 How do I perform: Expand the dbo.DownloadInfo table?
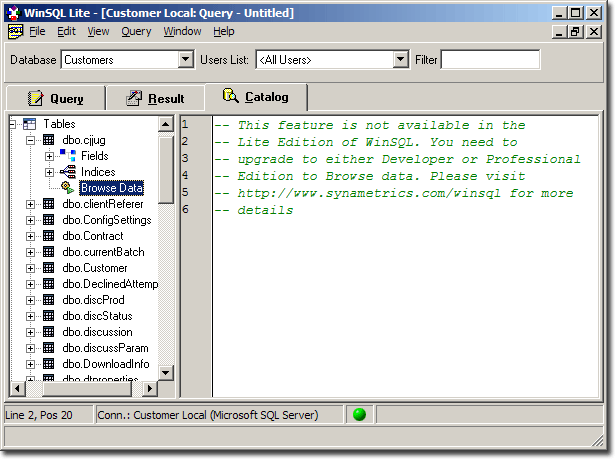30,365
